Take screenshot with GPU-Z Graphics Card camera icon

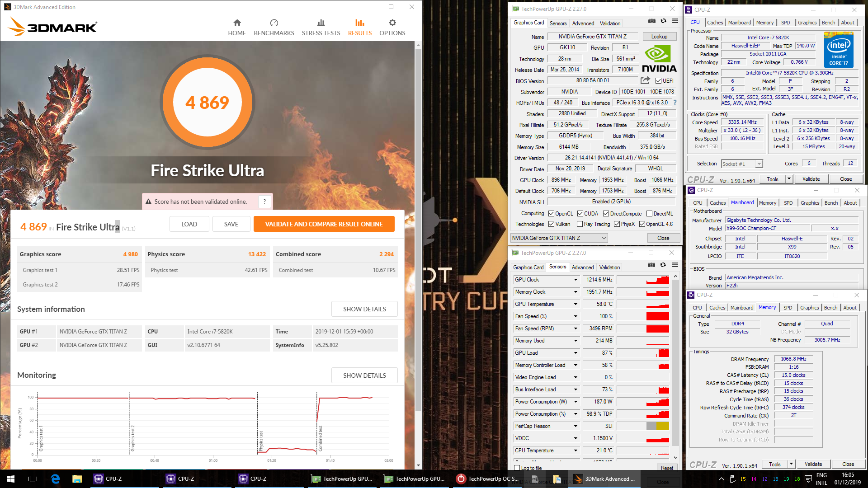pyautogui.click(x=651, y=21)
